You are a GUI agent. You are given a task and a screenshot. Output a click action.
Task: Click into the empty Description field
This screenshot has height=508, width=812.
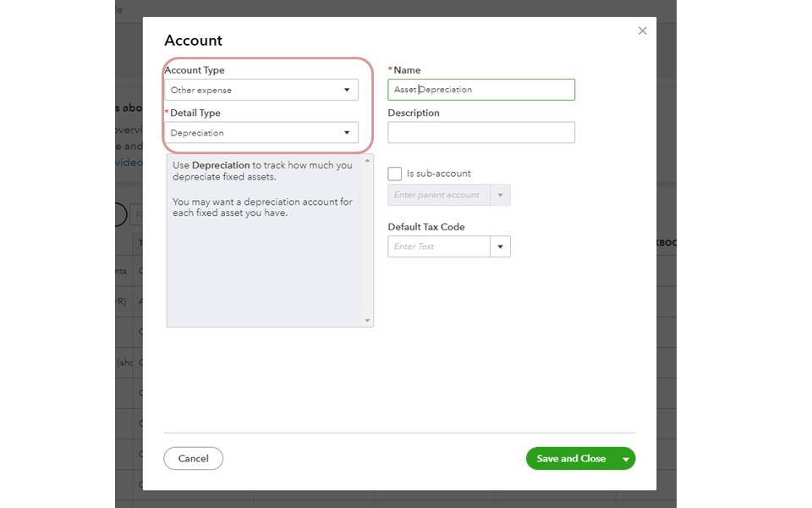481,133
